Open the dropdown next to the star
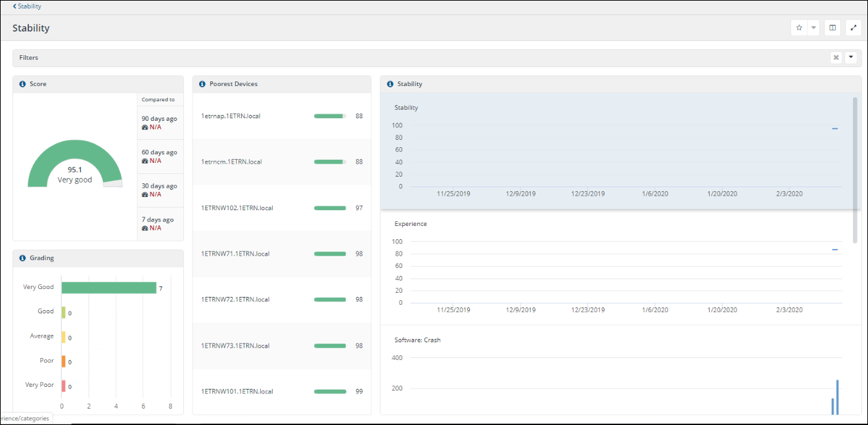This screenshot has height=425, width=868. 813,28
